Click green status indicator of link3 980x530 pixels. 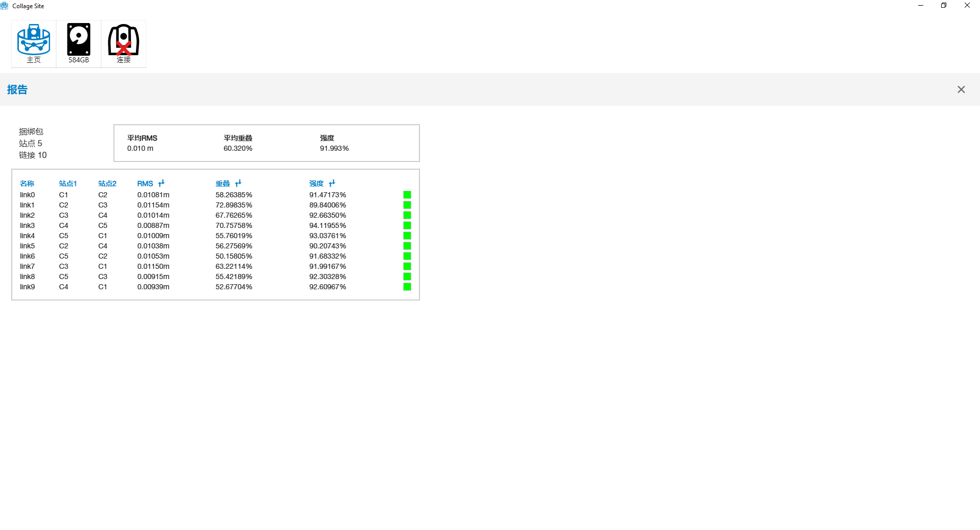tap(407, 225)
